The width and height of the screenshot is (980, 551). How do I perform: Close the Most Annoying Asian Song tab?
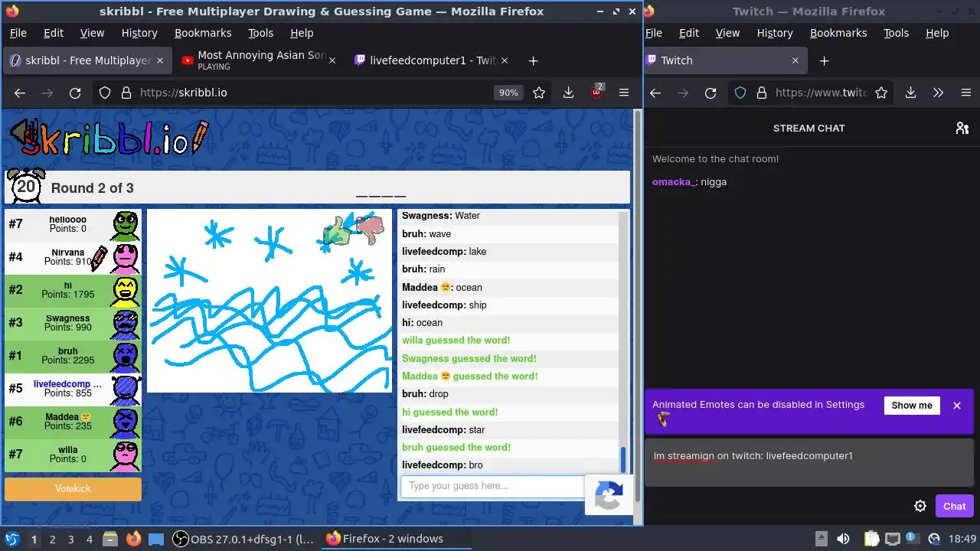(332, 60)
